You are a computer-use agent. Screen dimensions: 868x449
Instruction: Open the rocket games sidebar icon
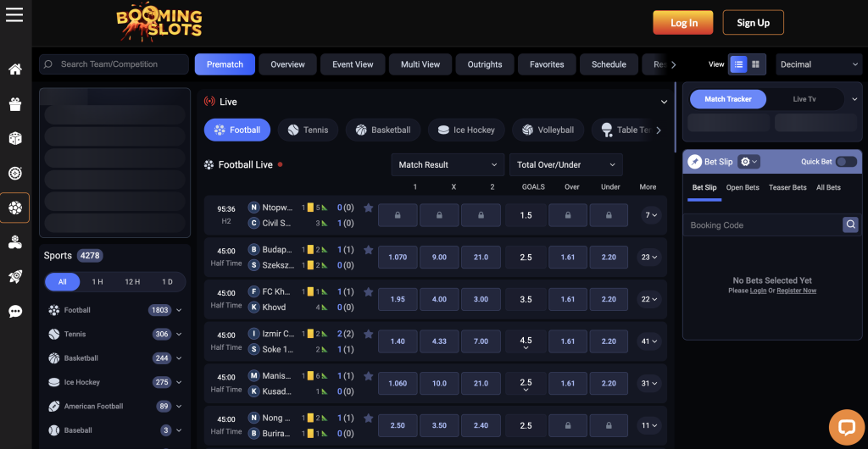pyautogui.click(x=15, y=277)
